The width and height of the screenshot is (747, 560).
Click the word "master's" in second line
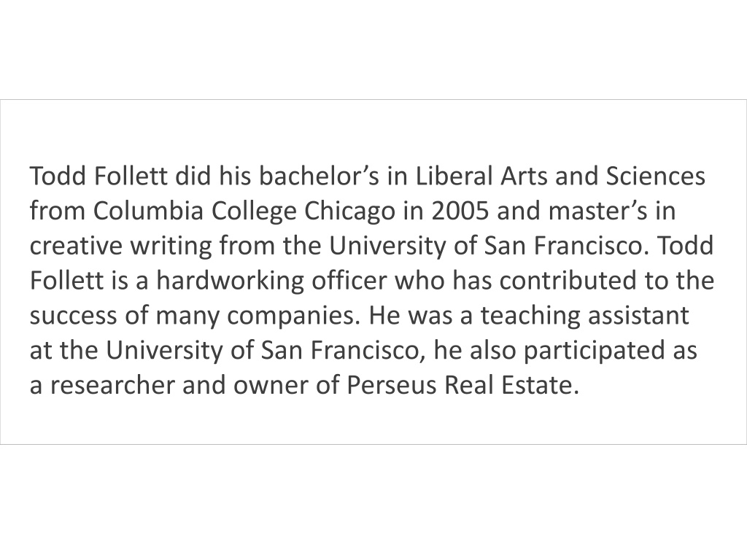(598, 211)
